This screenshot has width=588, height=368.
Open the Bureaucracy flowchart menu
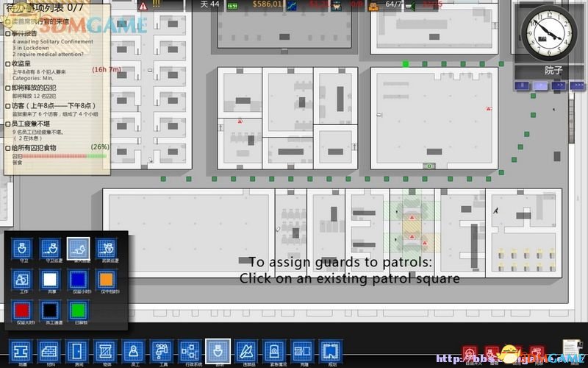[x=190, y=352]
